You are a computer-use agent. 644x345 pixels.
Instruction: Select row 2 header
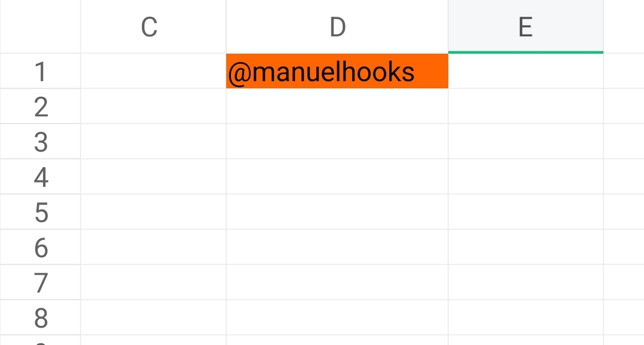coord(40,106)
